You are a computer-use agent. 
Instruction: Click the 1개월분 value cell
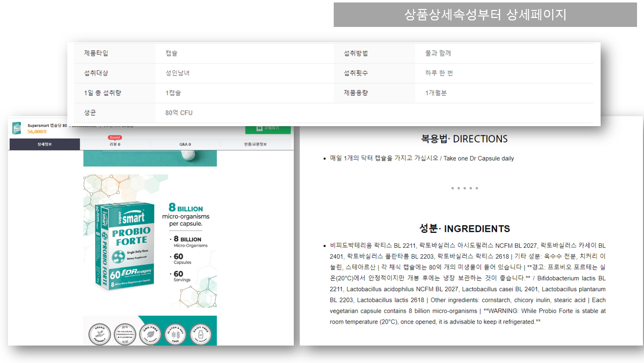point(504,93)
